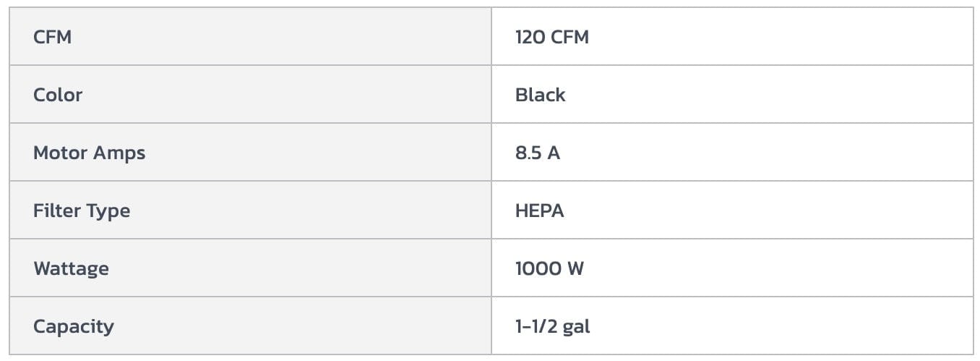Click the CFM label cell
Viewport: 980px width, 361px height.
coord(53,37)
